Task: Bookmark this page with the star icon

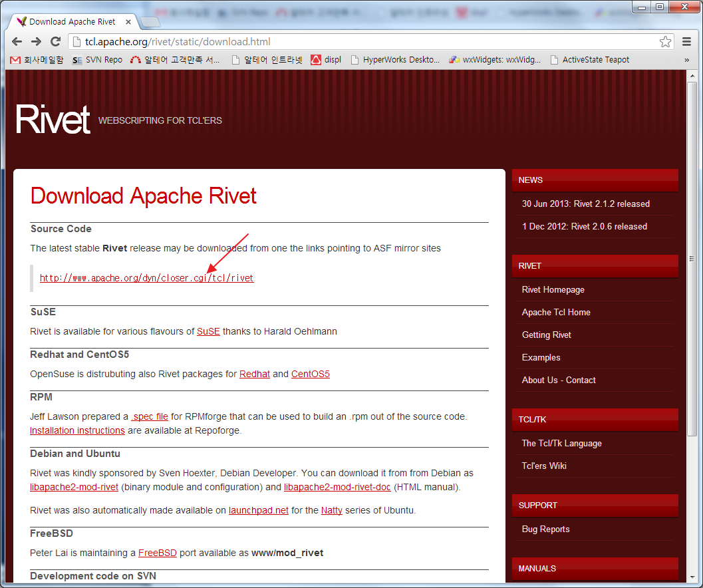Action: [x=665, y=42]
